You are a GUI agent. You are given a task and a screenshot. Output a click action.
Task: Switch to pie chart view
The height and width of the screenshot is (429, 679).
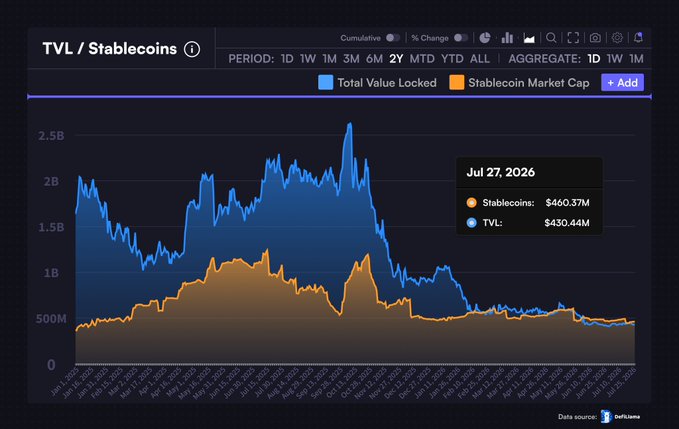click(485, 38)
